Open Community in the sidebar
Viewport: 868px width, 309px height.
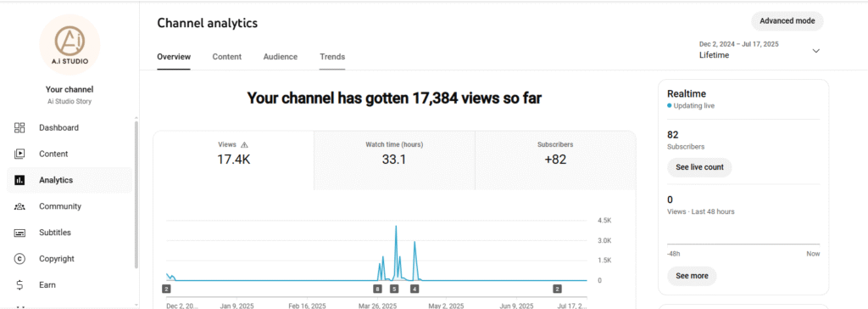tap(70, 206)
